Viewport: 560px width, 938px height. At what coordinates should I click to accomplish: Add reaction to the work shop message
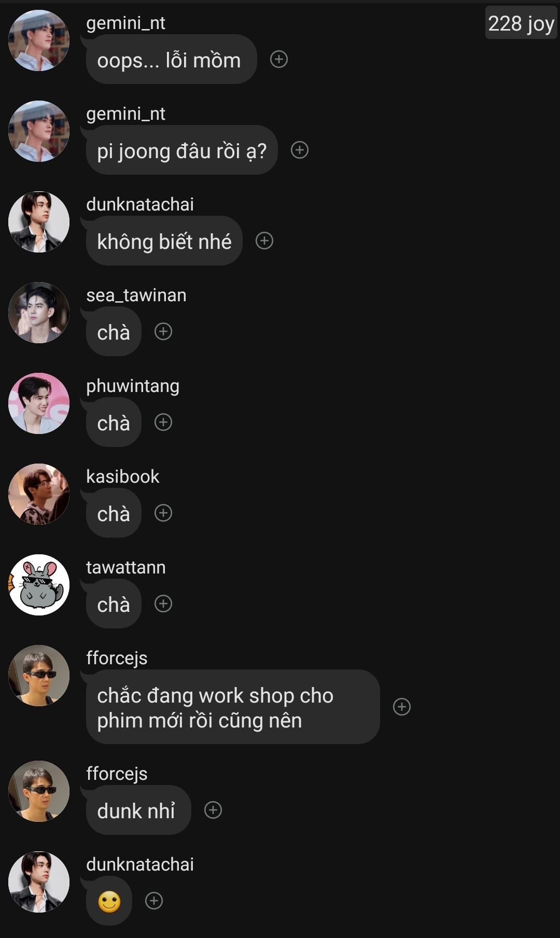(402, 707)
